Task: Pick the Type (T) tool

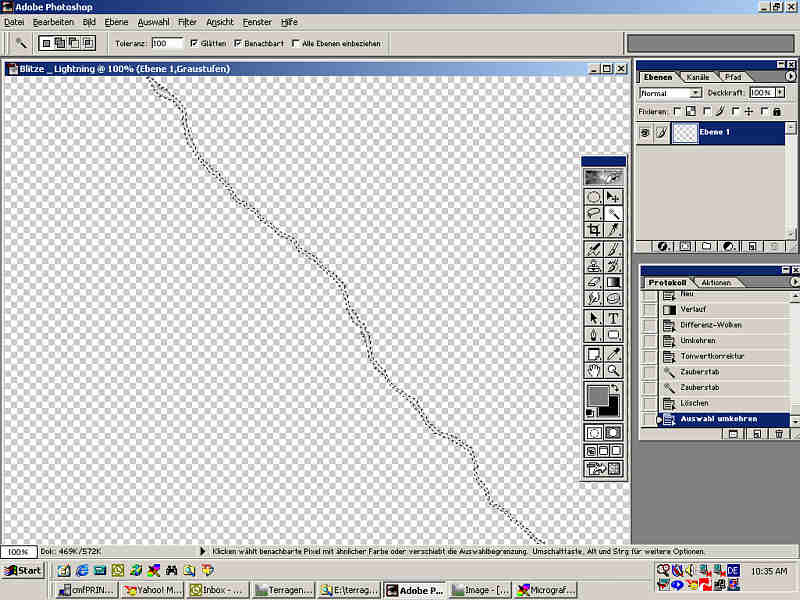Action: (614, 318)
